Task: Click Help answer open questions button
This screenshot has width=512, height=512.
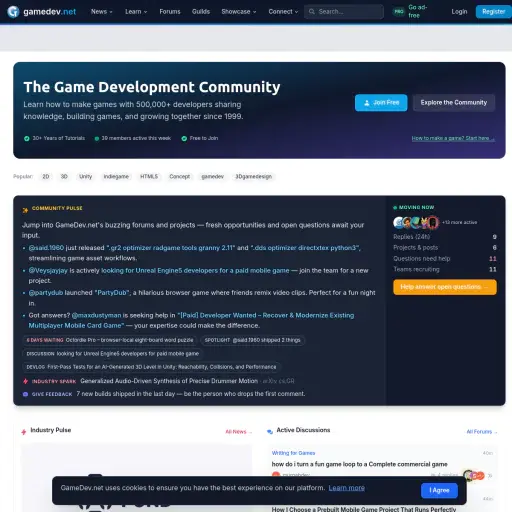Action: tap(445, 287)
